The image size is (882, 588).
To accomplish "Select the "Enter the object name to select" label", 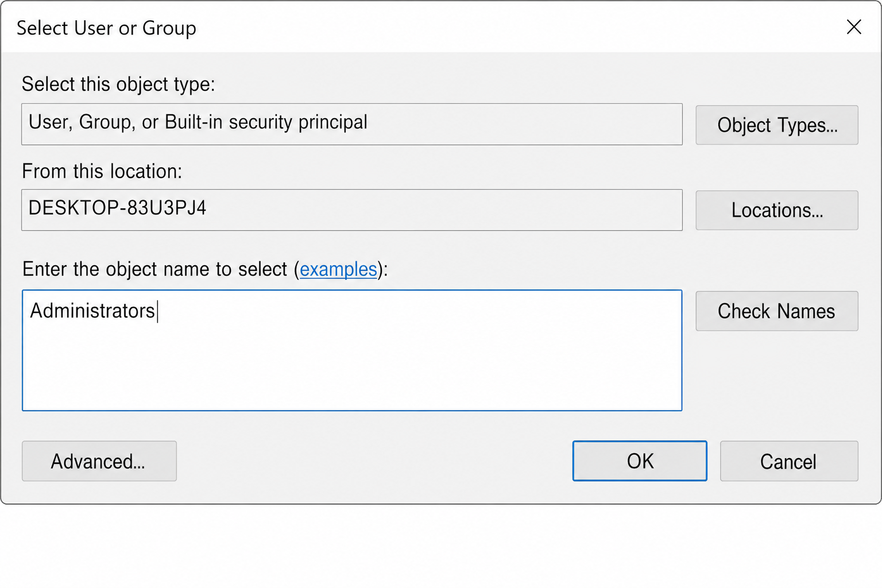I will pyautogui.click(x=154, y=269).
